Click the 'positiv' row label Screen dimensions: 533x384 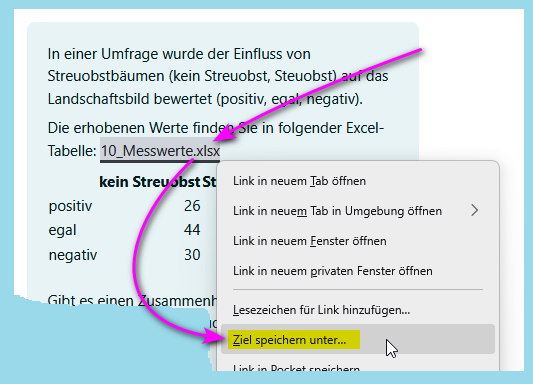coord(70,206)
